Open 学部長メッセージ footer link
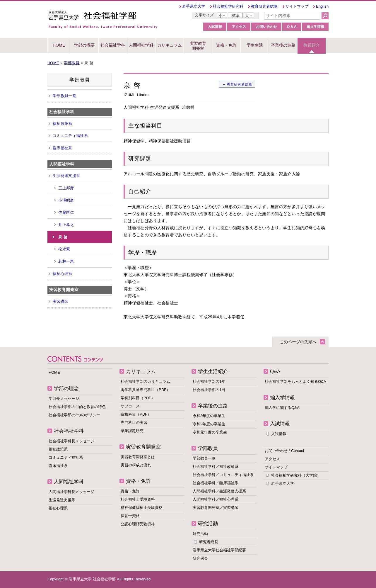The height and width of the screenshot is (588, 376). [x=64, y=399]
